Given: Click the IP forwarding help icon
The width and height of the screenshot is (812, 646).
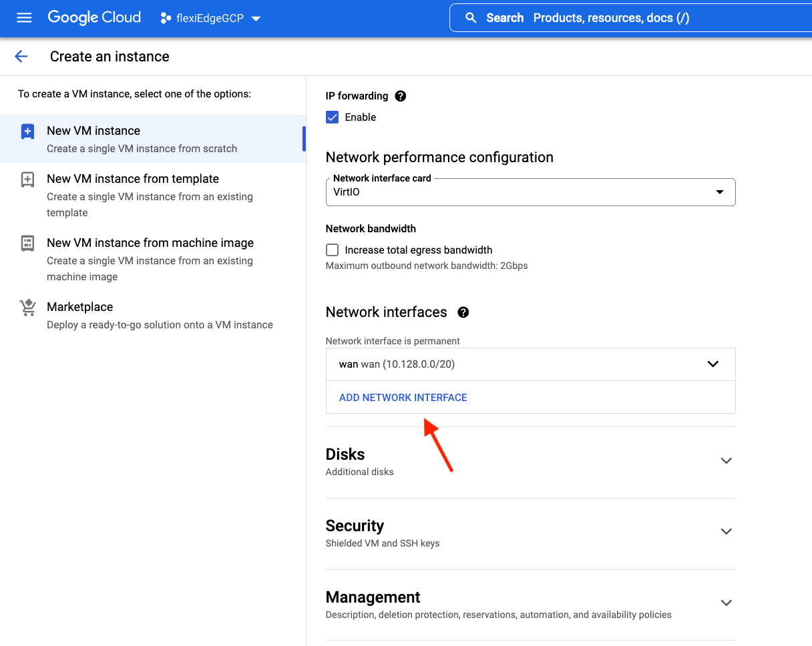Looking at the screenshot, I should (401, 96).
